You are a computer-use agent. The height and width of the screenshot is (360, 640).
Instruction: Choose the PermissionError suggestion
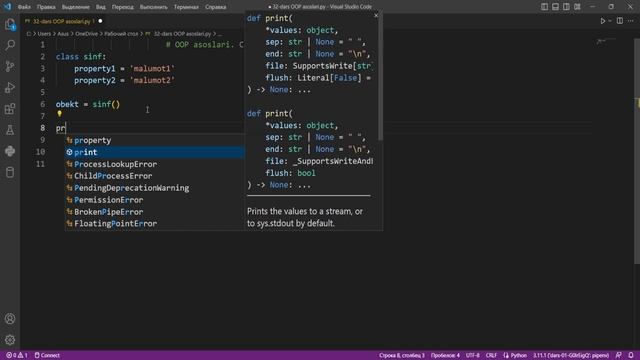155,200
